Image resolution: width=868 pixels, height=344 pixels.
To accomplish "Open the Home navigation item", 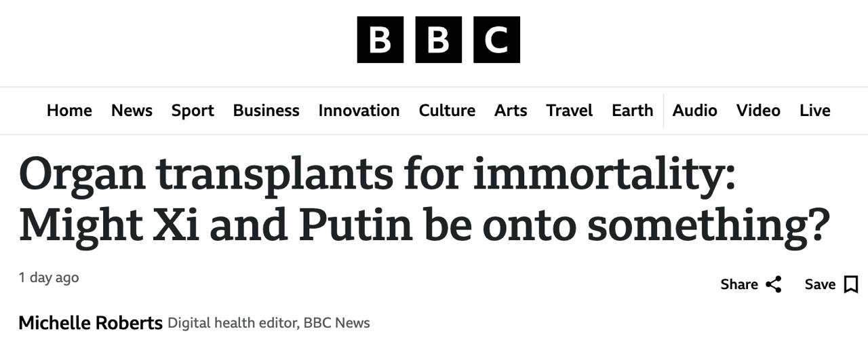I will [x=69, y=111].
